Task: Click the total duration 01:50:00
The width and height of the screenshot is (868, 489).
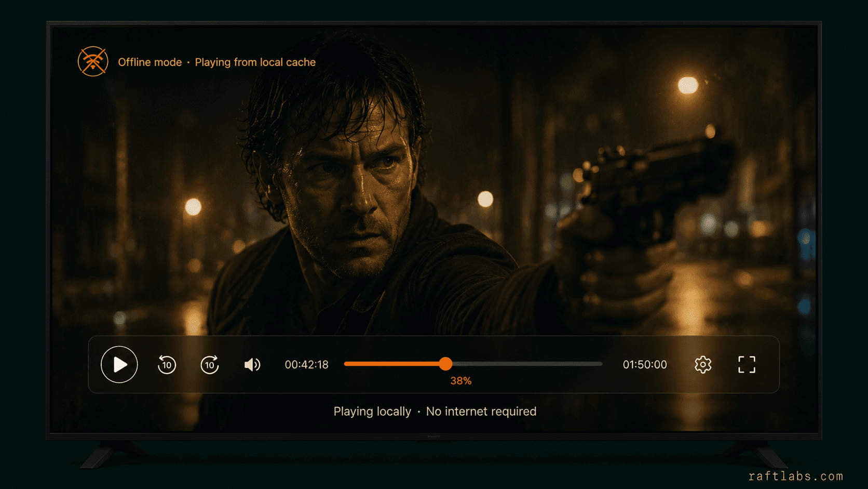Action: click(645, 365)
